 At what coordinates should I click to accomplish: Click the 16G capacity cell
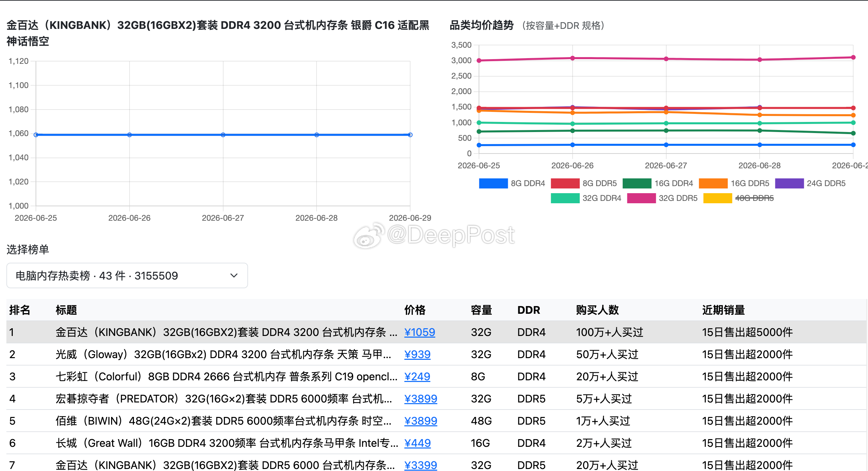480,443
